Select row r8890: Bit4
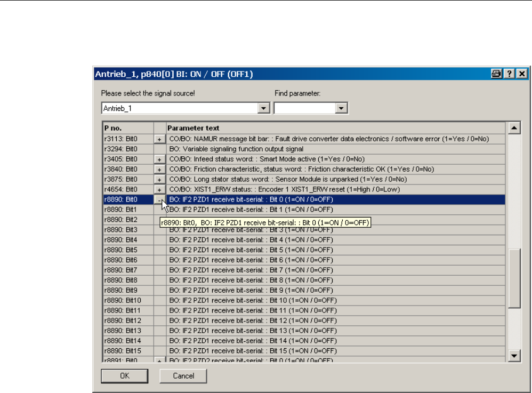Image resolution: width=532 pixels, height=393 pixels. tap(304, 240)
